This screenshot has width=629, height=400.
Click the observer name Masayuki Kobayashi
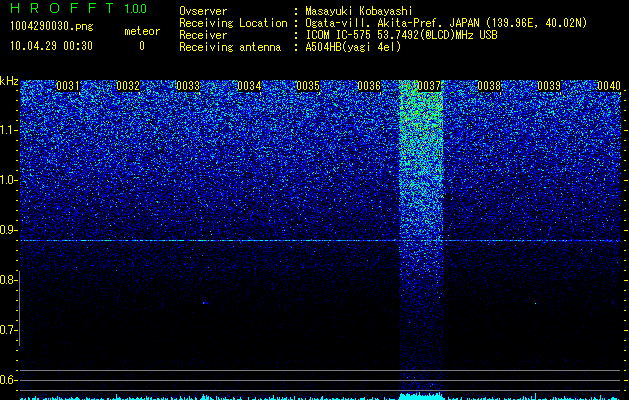pyautogui.click(x=359, y=11)
